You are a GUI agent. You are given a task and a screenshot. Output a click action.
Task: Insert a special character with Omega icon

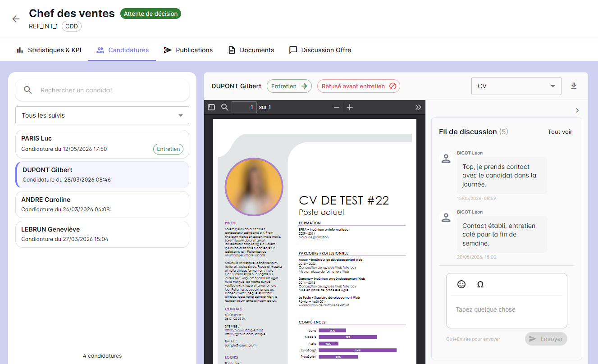tap(480, 284)
